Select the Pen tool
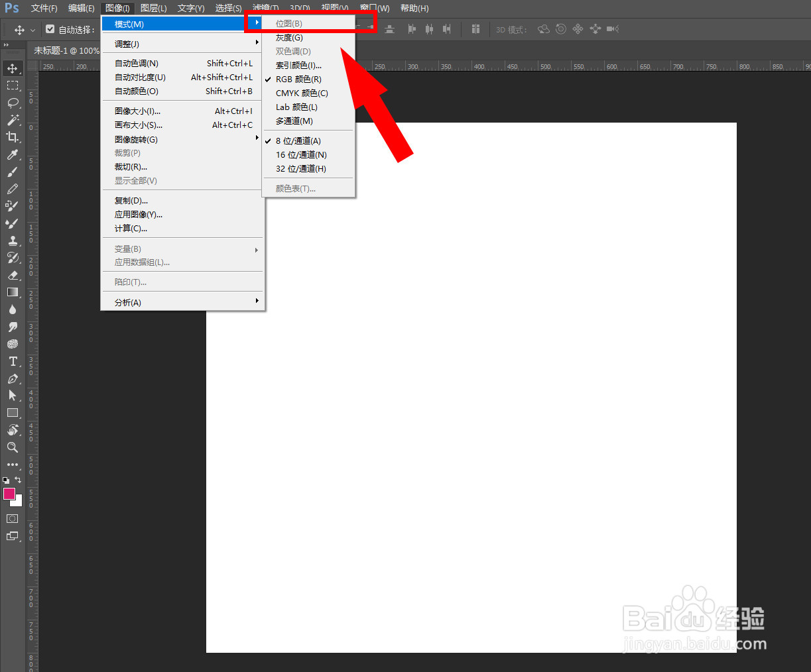811x672 pixels. pyautogui.click(x=13, y=378)
